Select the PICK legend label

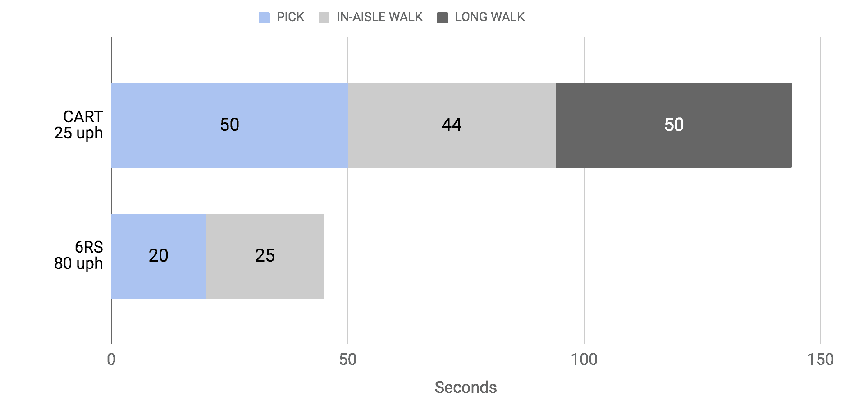click(x=290, y=17)
